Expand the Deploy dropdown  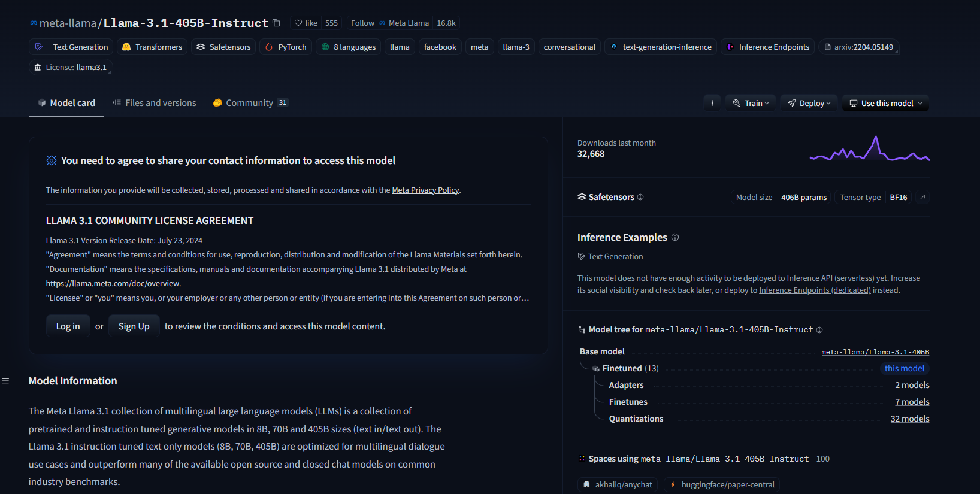[809, 103]
